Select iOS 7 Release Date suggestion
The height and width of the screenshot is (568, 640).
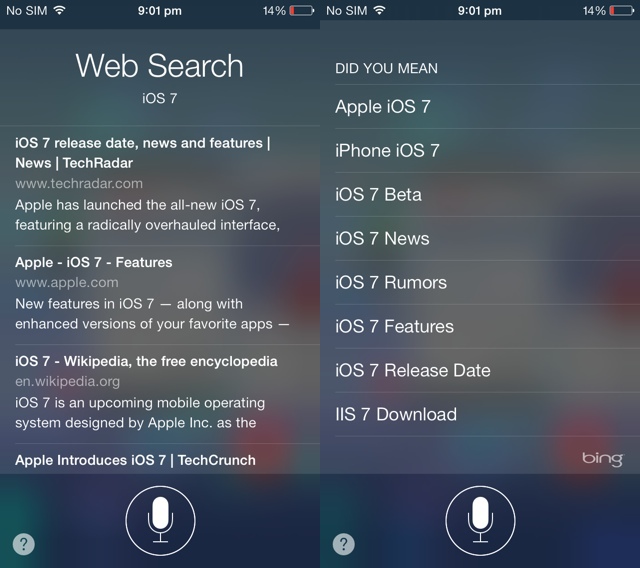pos(487,371)
